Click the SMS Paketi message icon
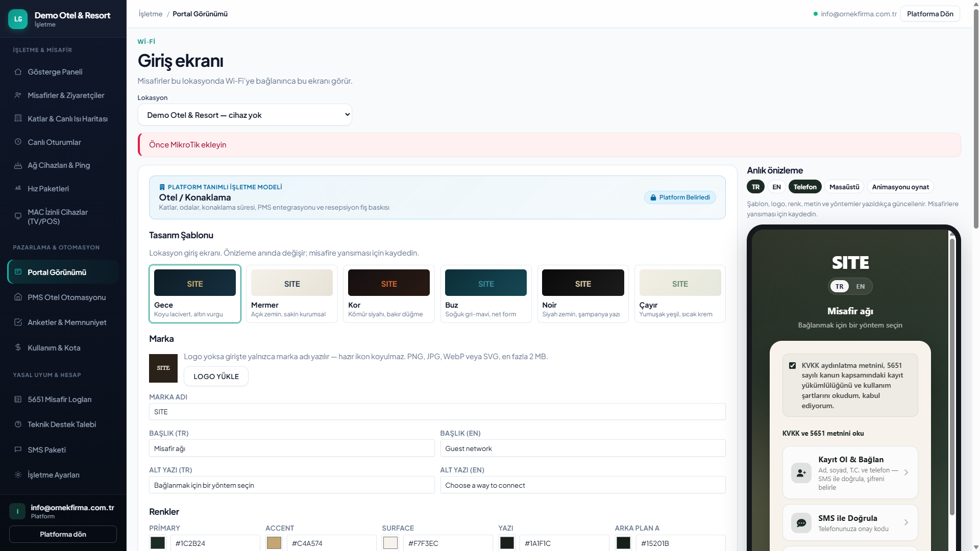980x551 pixels. pos(18,449)
